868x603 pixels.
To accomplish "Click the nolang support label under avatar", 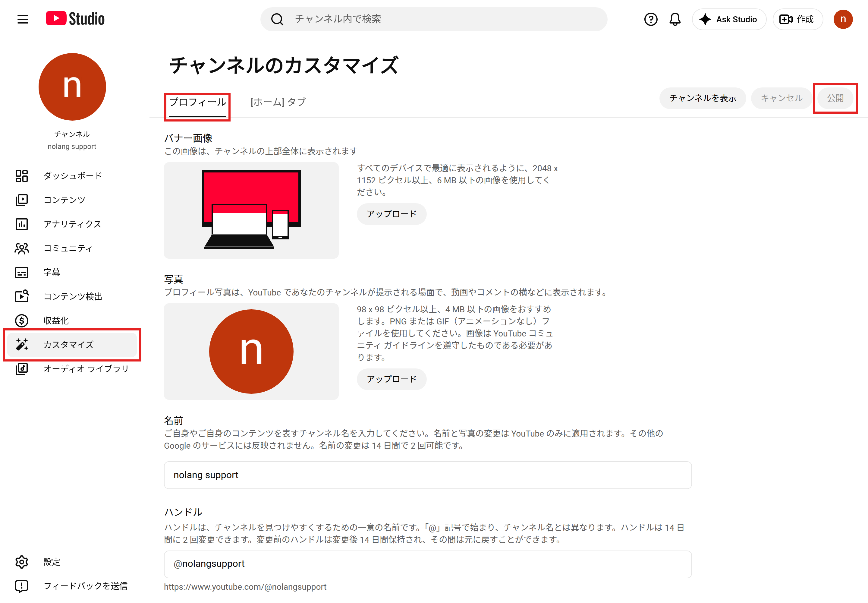I will [72, 146].
